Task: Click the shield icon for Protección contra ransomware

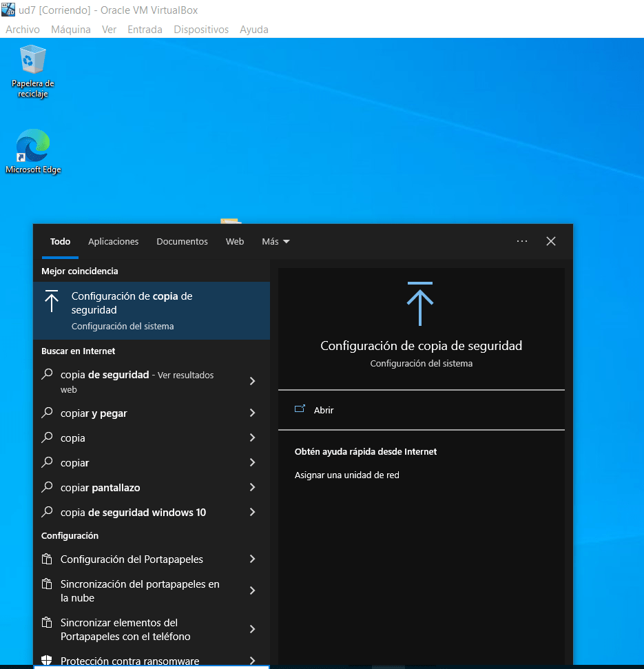Action: (x=47, y=661)
